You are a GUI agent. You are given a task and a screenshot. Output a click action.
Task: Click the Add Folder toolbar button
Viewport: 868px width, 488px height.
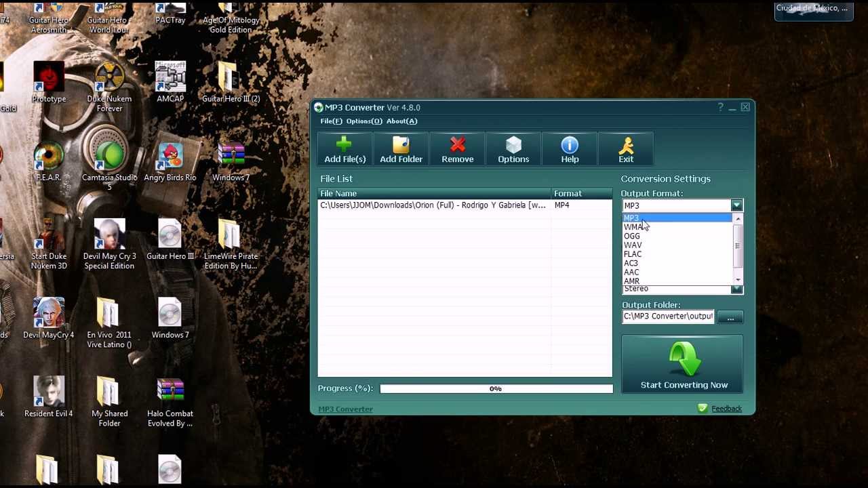(x=401, y=150)
